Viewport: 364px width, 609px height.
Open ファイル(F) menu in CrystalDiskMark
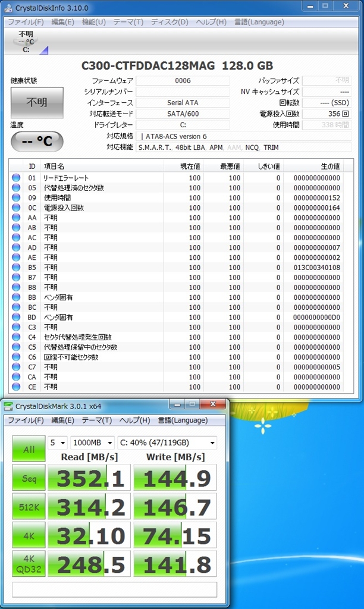click(26, 420)
